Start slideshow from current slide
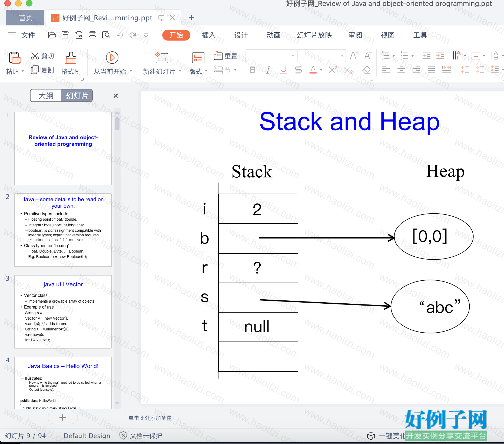 [112, 57]
